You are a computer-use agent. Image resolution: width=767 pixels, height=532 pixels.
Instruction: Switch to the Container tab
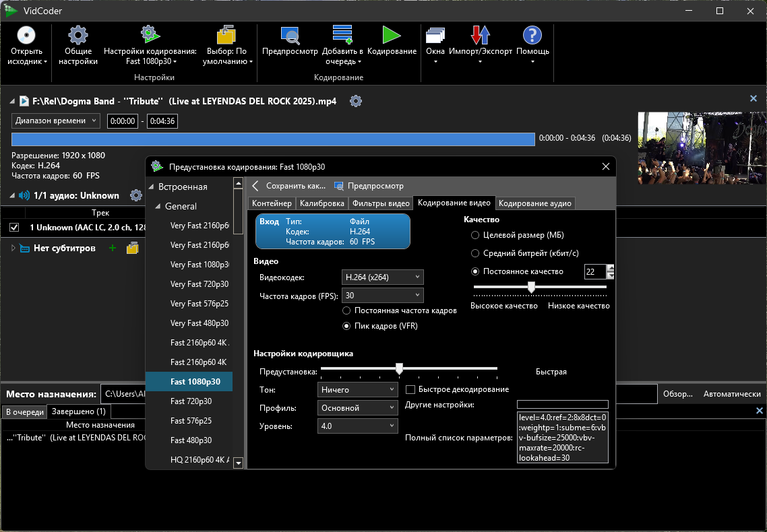[x=272, y=203]
